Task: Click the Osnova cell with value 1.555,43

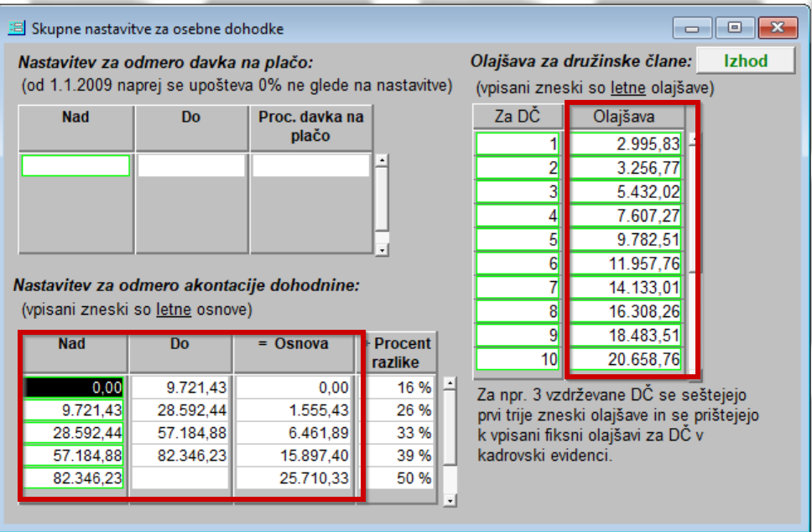Action: coord(293,410)
